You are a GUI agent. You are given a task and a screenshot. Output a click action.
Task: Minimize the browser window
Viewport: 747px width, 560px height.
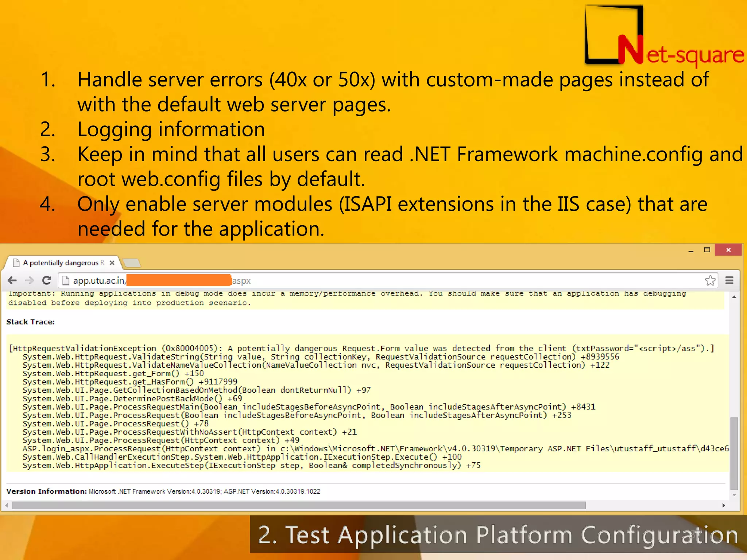click(x=690, y=251)
